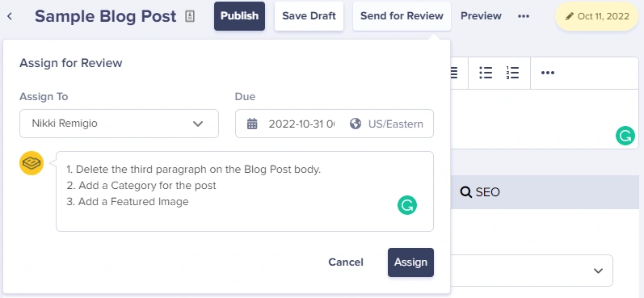Click the yellow stack avatar icon
Image resolution: width=644 pixels, height=298 pixels.
point(32,163)
